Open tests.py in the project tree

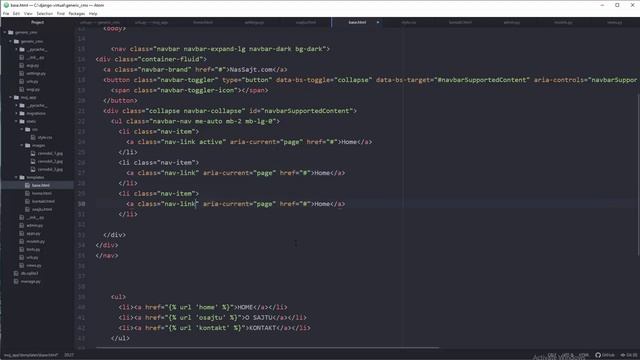[x=33, y=249]
